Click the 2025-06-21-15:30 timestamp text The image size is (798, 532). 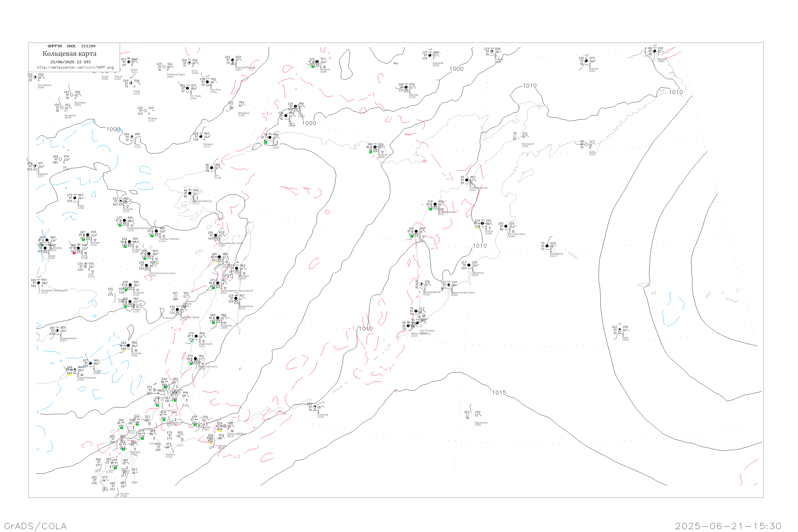tap(728, 526)
